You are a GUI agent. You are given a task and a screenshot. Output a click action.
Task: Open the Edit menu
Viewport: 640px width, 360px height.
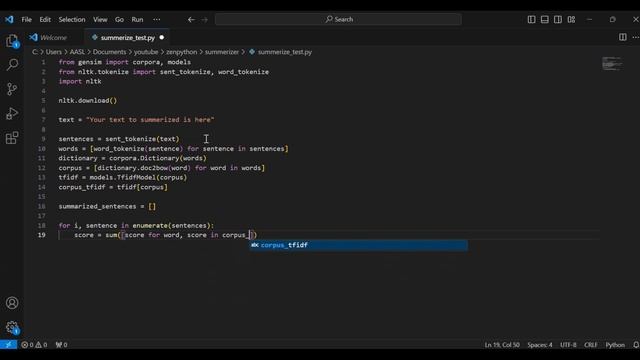point(45,19)
